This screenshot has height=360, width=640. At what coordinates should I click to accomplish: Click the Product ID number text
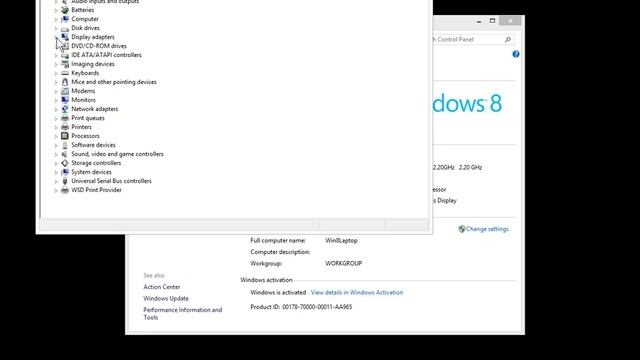[317, 307]
